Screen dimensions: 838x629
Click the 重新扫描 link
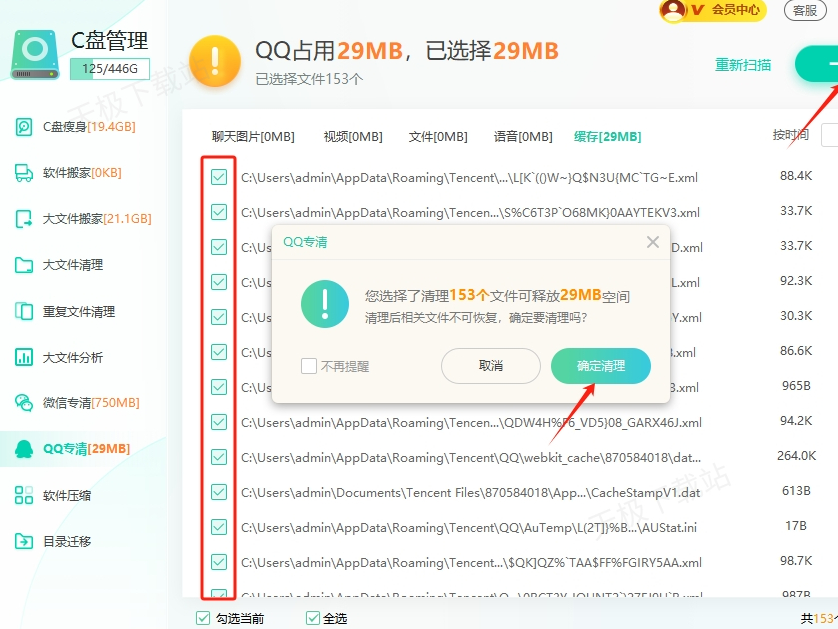click(x=743, y=65)
